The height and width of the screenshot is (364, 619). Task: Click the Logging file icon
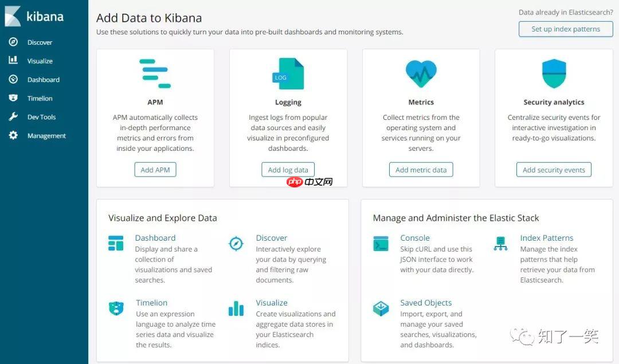[288, 74]
